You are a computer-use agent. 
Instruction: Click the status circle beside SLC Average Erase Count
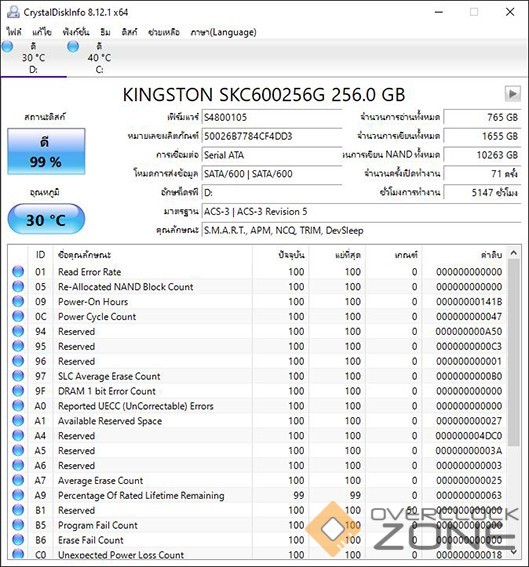tap(18, 376)
